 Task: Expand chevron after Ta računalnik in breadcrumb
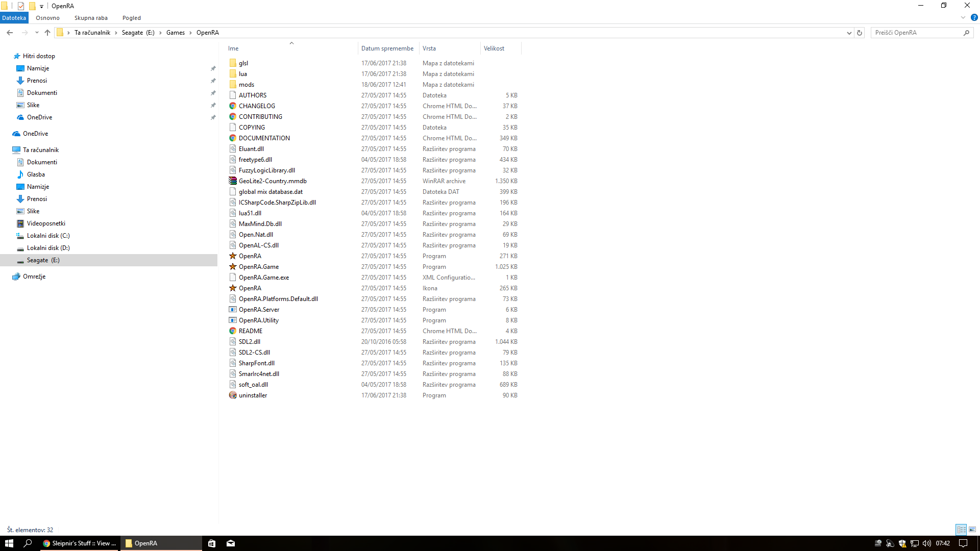pyautogui.click(x=116, y=33)
